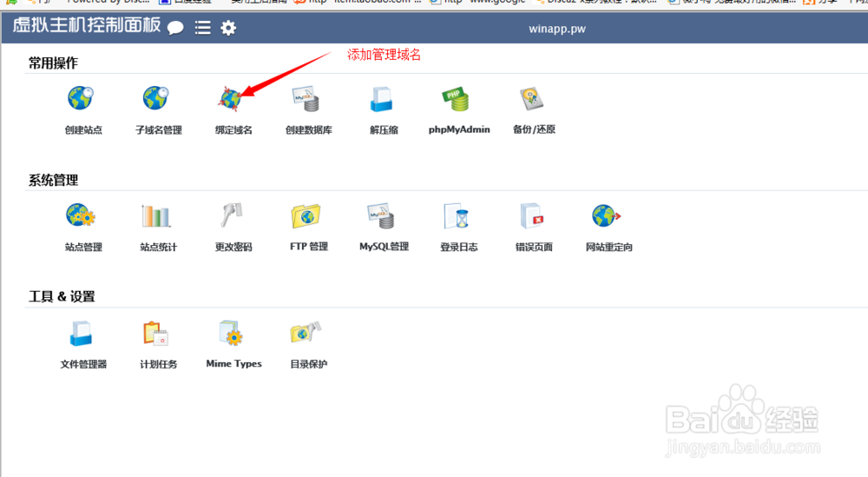
Task: Click the 子域名管理 text label
Action: [x=159, y=130]
